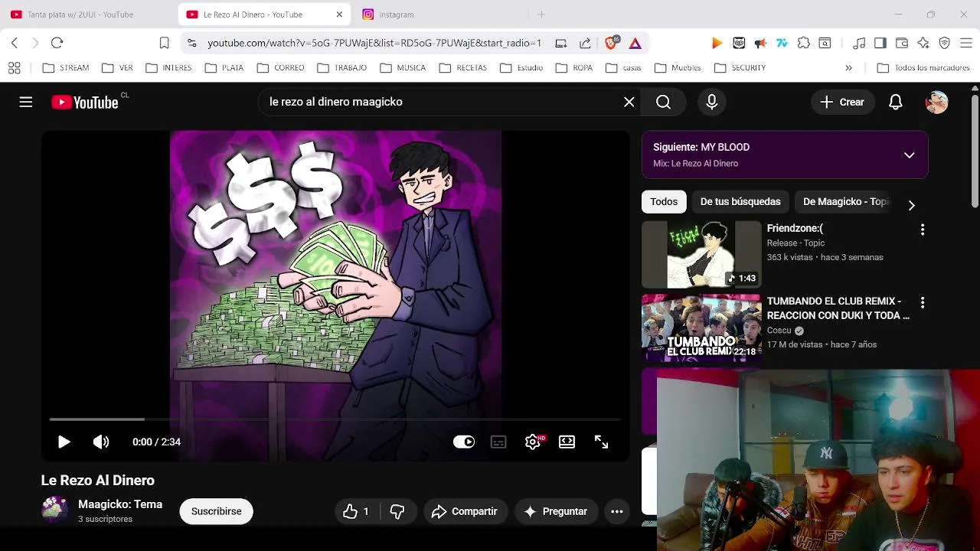Open the apps grid in bookmarks bar
Image resolution: width=980 pixels, height=551 pixels.
pyautogui.click(x=15, y=68)
